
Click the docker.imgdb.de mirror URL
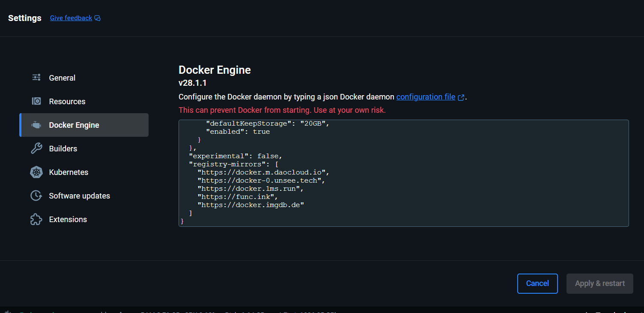point(250,205)
